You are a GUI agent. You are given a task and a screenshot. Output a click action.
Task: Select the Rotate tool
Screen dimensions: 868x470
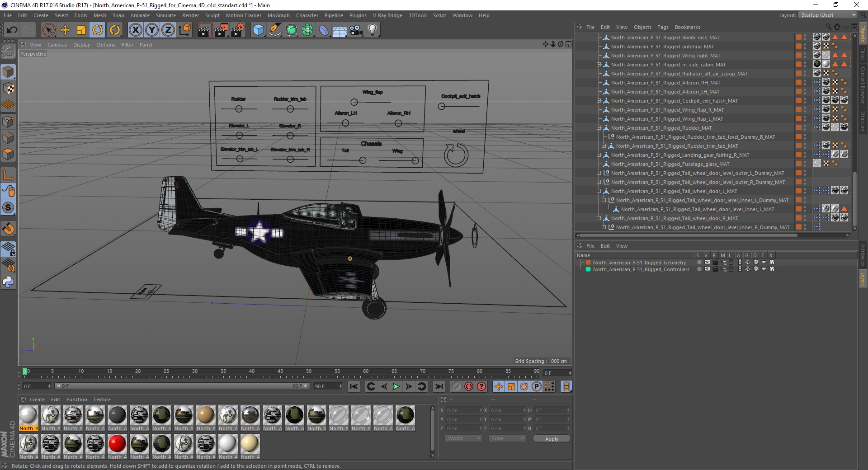(x=98, y=30)
